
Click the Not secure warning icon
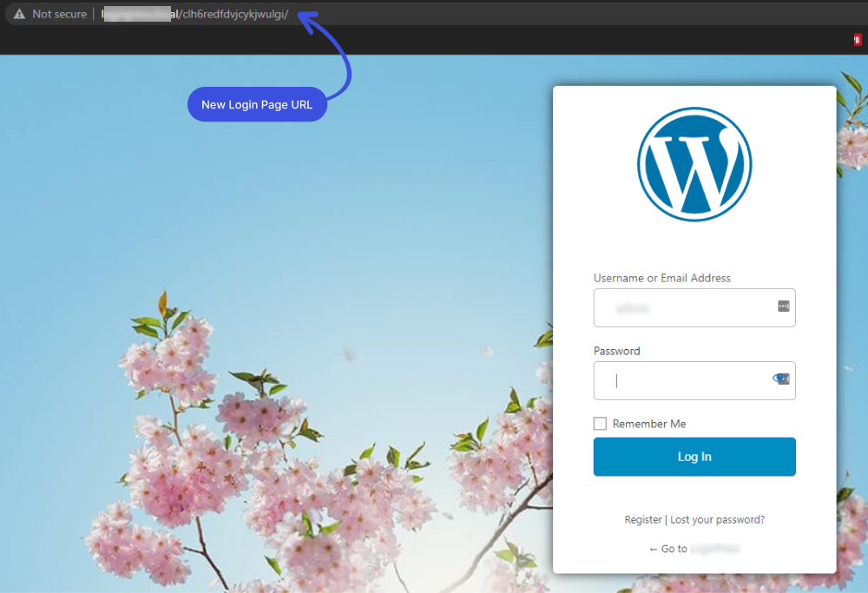(19, 14)
